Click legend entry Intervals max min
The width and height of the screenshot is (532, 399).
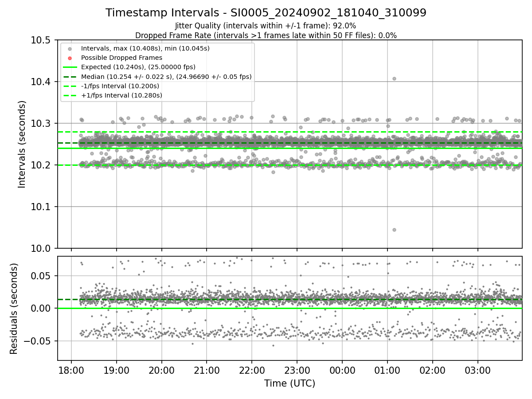coord(145,48)
